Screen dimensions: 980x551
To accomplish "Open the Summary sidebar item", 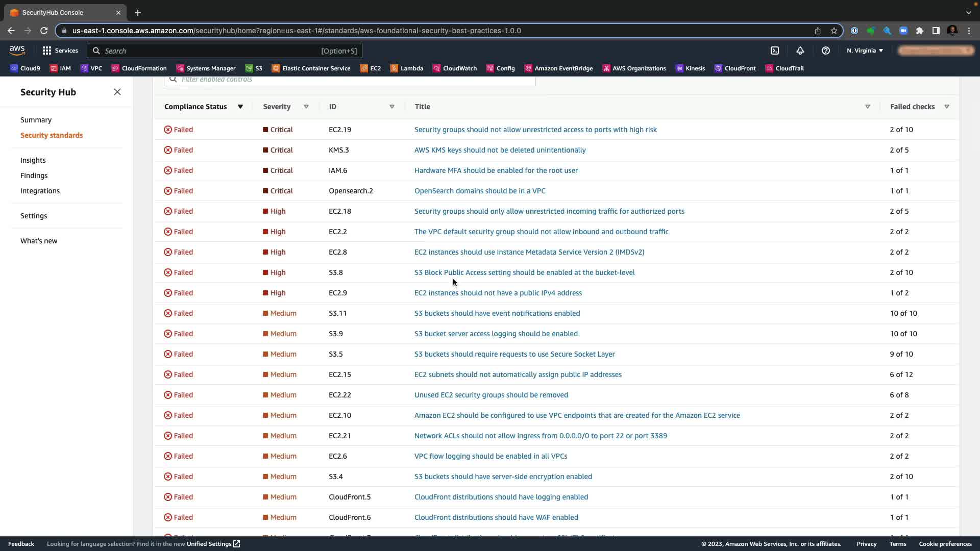I will coord(36,120).
